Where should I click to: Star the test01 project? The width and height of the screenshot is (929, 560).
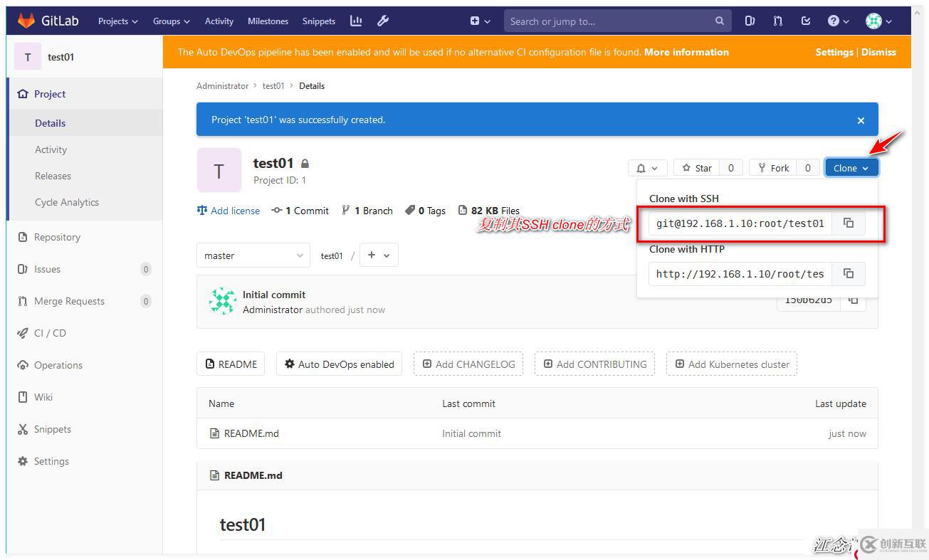tap(698, 168)
